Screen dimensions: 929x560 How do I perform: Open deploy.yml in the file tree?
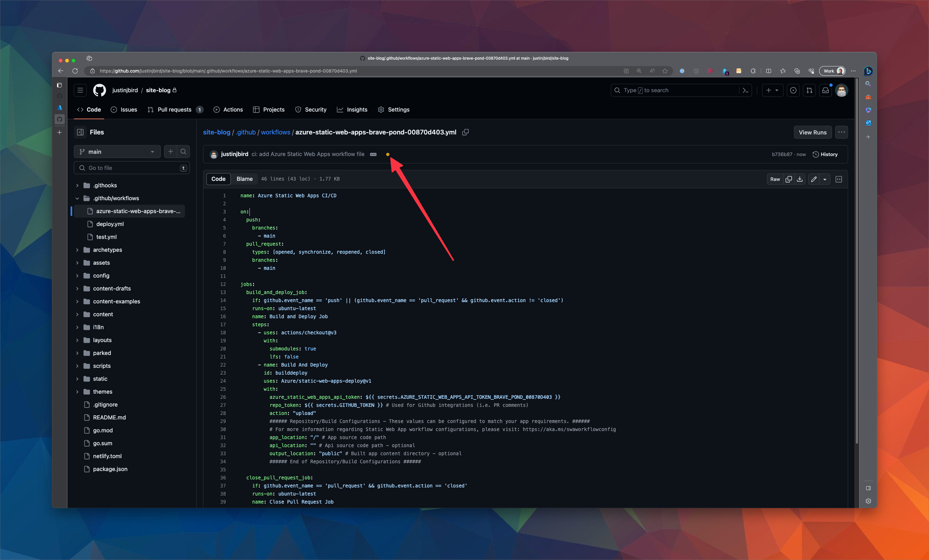click(110, 224)
